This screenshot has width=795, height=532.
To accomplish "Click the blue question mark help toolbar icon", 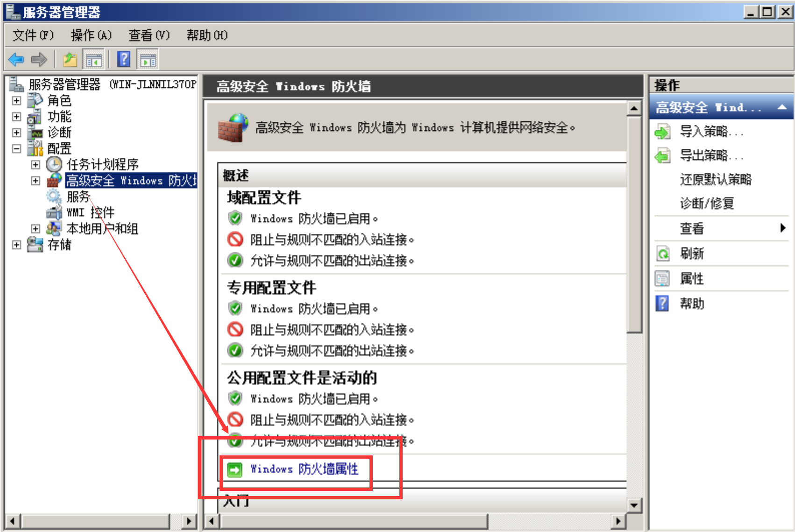I will pos(123,59).
